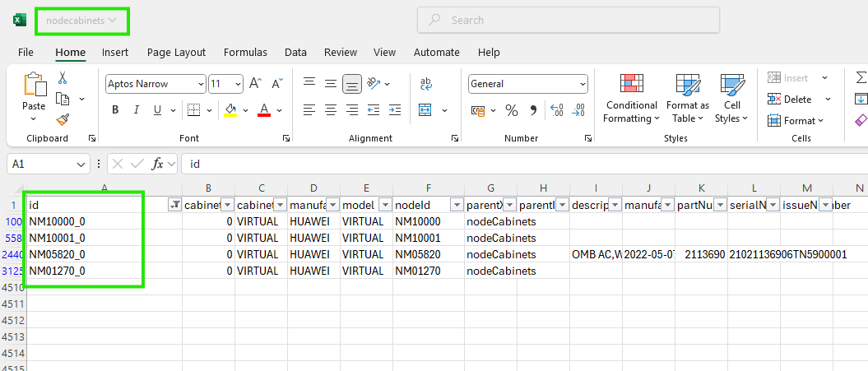Click the Increase Font Size icon
This screenshot has height=371, width=868.
pyautogui.click(x=255, y=84)
